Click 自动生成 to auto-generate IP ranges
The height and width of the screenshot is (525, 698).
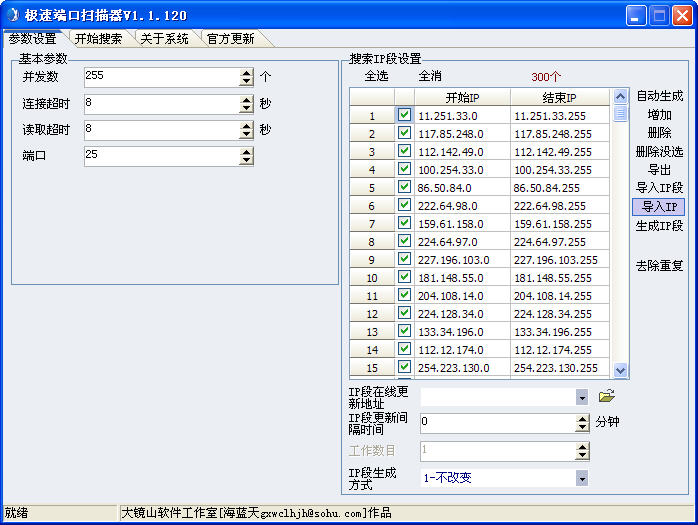[x=659, y=96]
